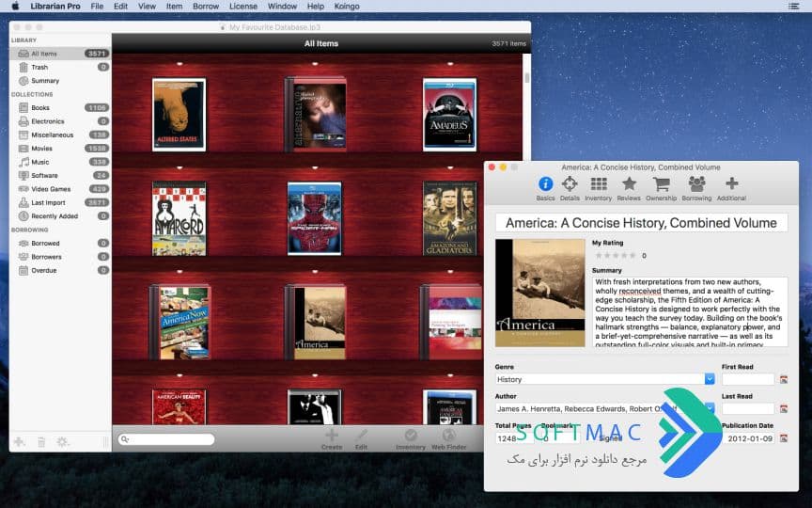Select the America Now book cover

(x=180, y=322)
